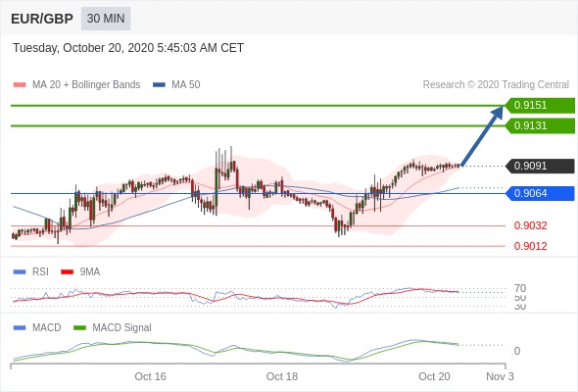
Task: Click the MACD Signal green legend marker
Action: [79, 328]
